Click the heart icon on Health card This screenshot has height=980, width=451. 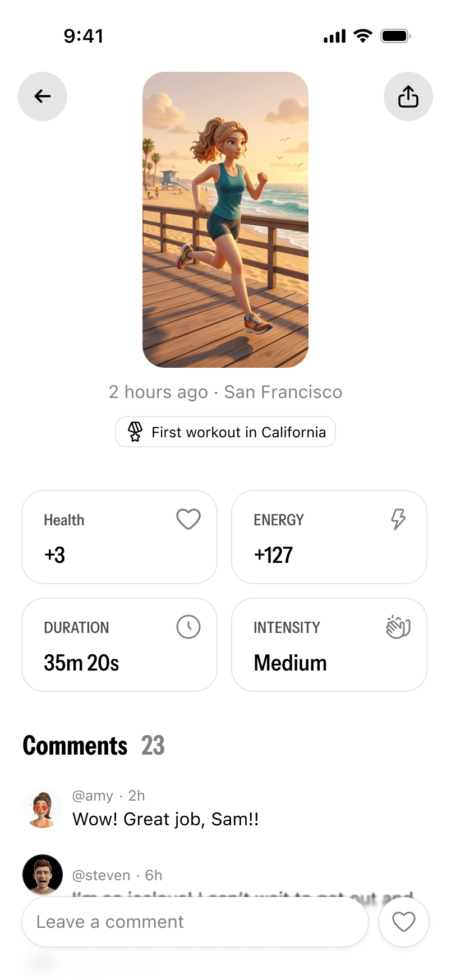tap(188, 519)
